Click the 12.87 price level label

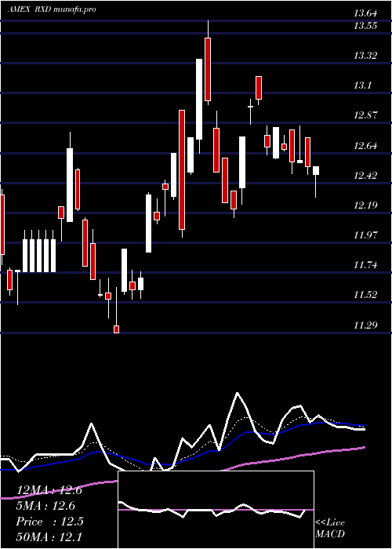point(366,115)
